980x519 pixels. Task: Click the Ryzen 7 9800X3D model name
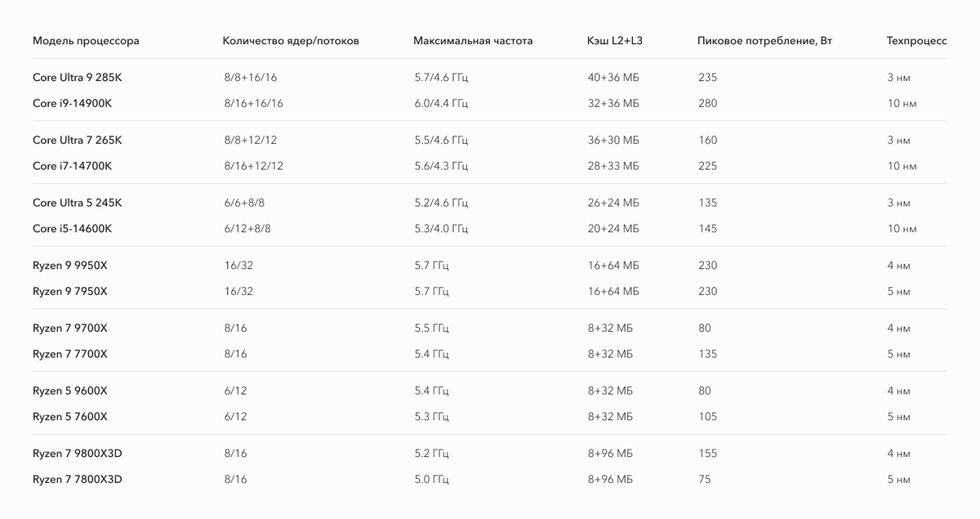tap(77, 454)
